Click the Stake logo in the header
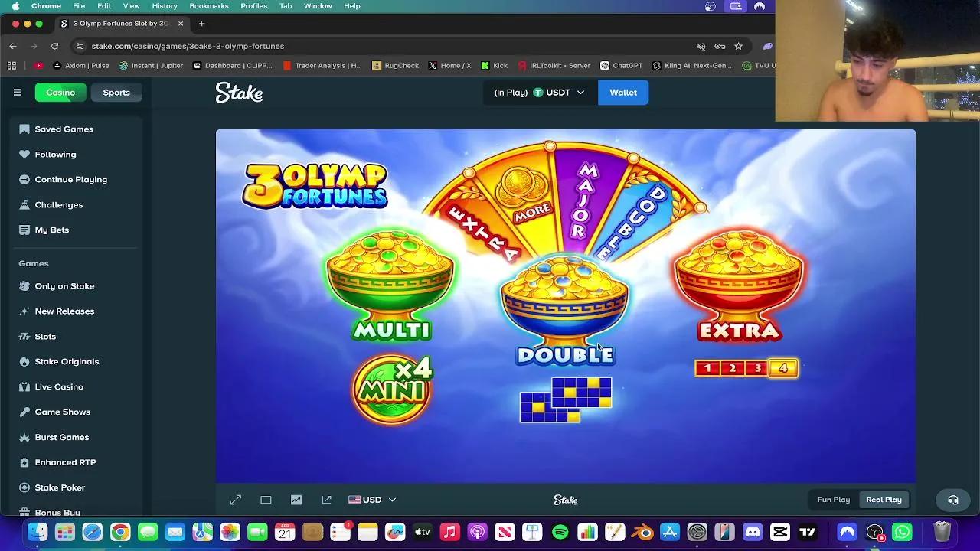Screen dimensions: 980x551 239,92
